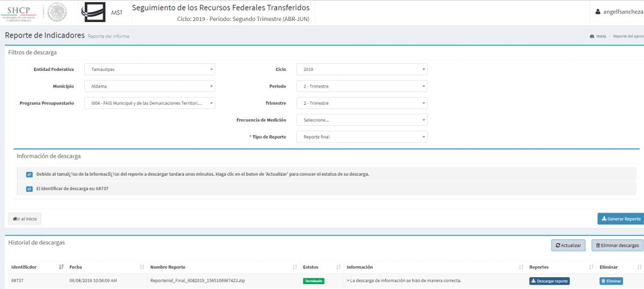Open the angelfsancheza user profile
The image size is (644, 289).
619,12
